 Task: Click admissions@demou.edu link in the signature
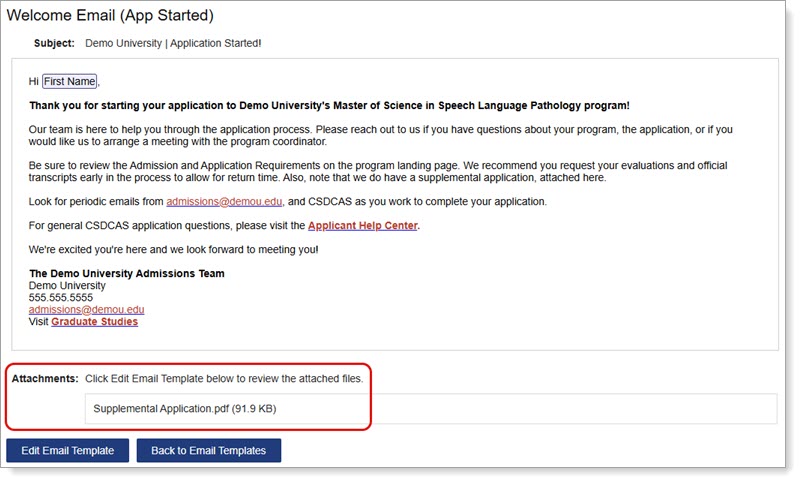(x=86, y=310)
